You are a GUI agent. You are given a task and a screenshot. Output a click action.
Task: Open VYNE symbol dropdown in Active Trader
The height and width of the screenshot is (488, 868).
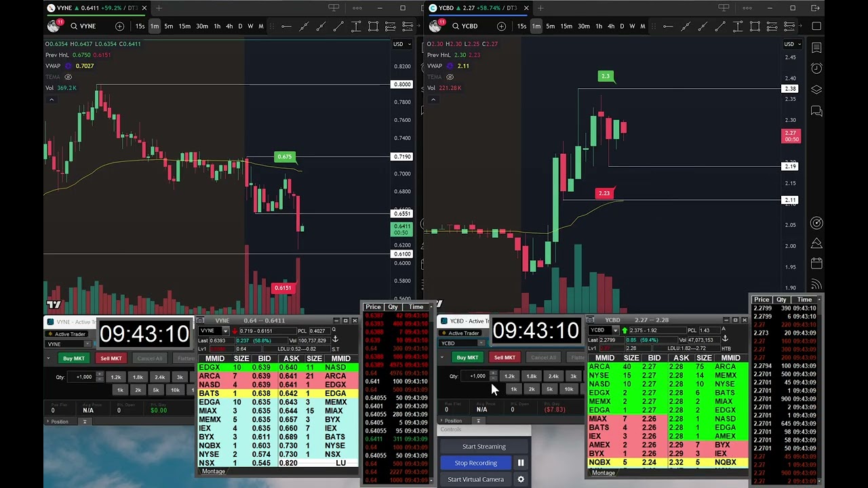pyautogui.click(x=87, y=344)
